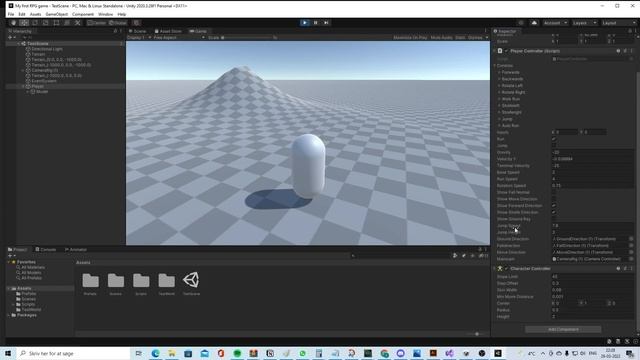Switch to the Asset Store tab
The width and height of the screenshot is (640, 360).
click(168, 31)
